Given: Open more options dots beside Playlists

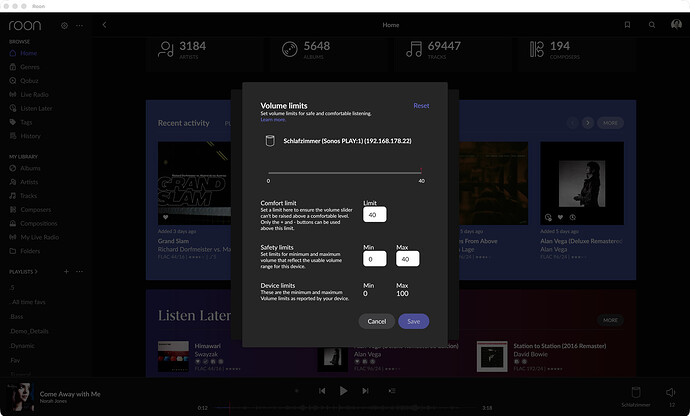Looking at the screenshot, I should (x=79, y=272).
